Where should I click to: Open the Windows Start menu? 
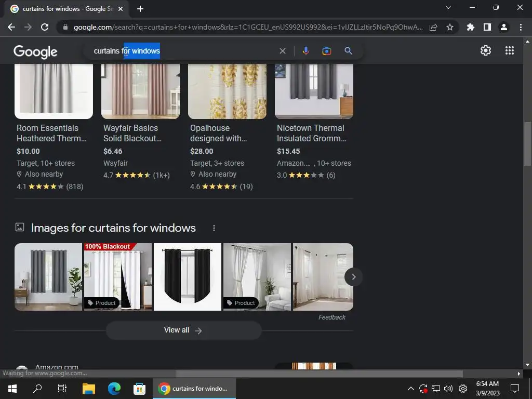click(12, 389)
